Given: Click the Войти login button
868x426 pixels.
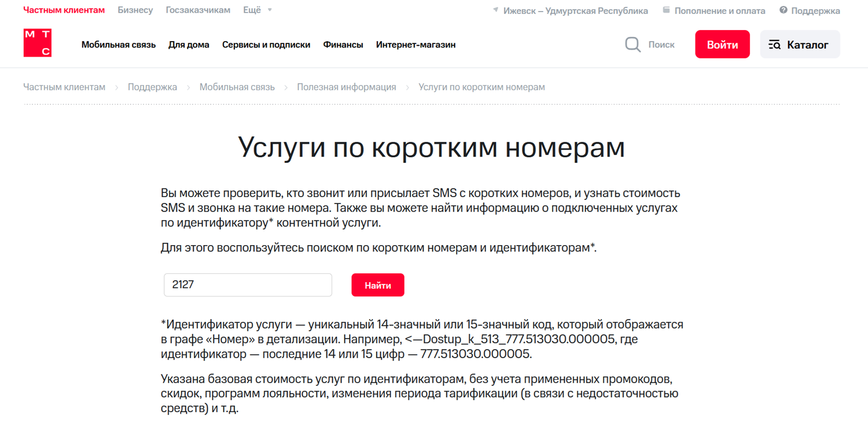Looking at the screenshot, I should tap(722, 45).
